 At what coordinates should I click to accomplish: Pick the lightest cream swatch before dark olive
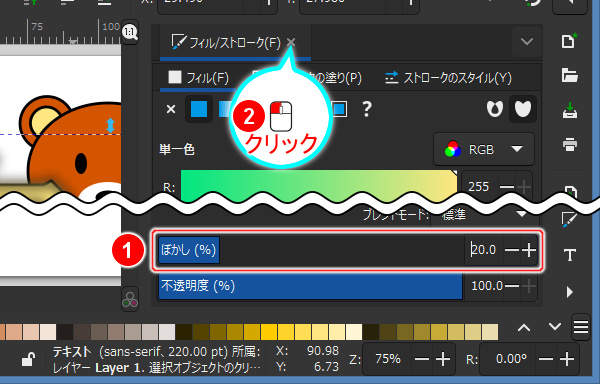tap(354, 332)
